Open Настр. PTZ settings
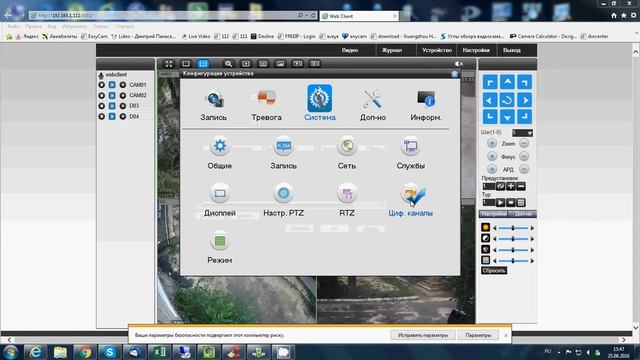 [x=283, y=200]
